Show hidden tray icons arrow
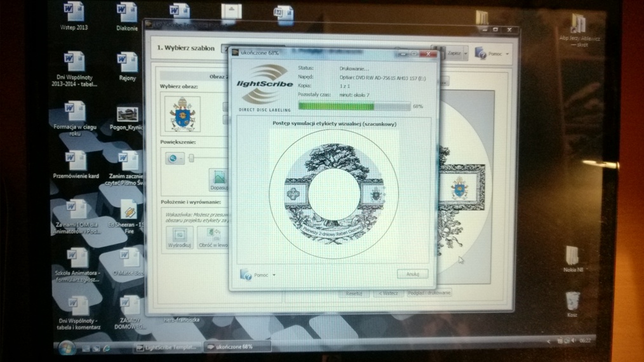Viewport: 644px width, 362px height. point(548,341)
